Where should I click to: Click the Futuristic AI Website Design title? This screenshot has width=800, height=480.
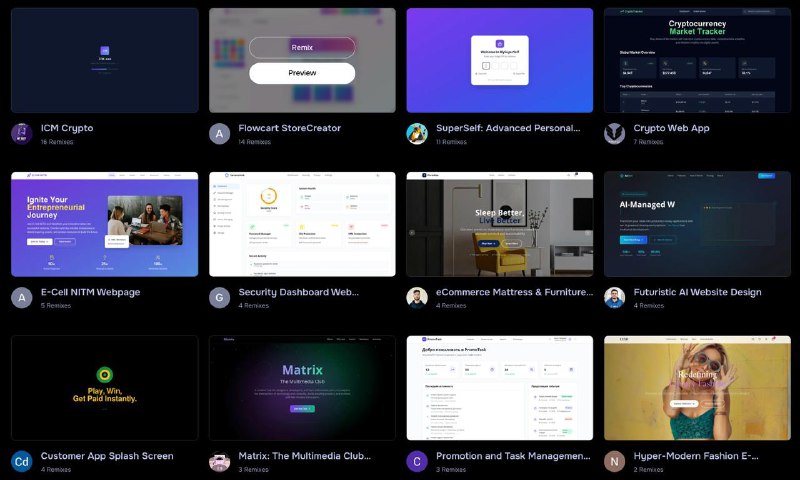[x=697, y=292]
